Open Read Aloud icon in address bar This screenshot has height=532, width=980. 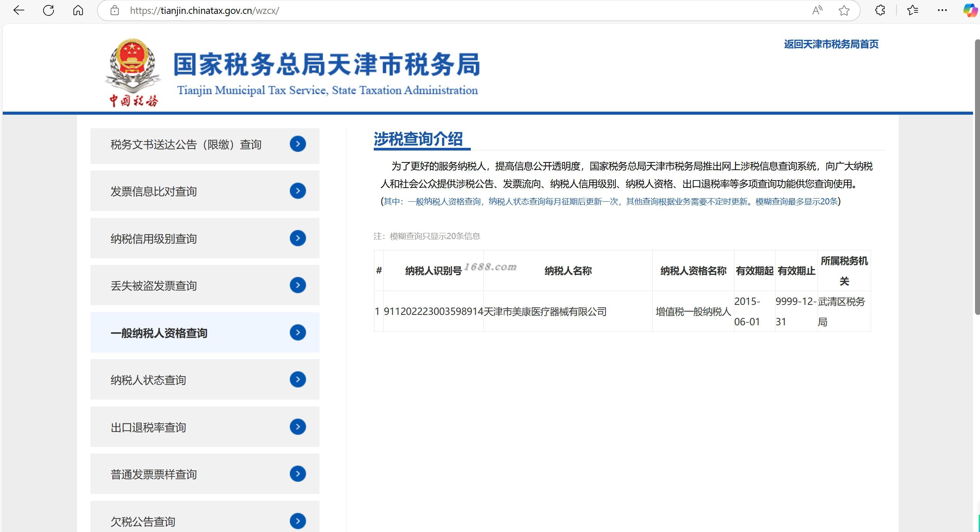click(817, 10)
